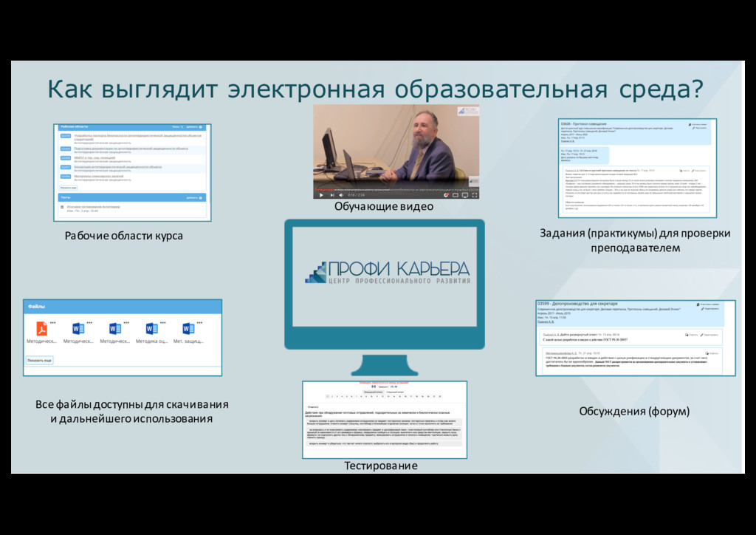This screenshot has width=756, height=535.
Task: Click caption Обучающие видео
Action: coord(384,206)
